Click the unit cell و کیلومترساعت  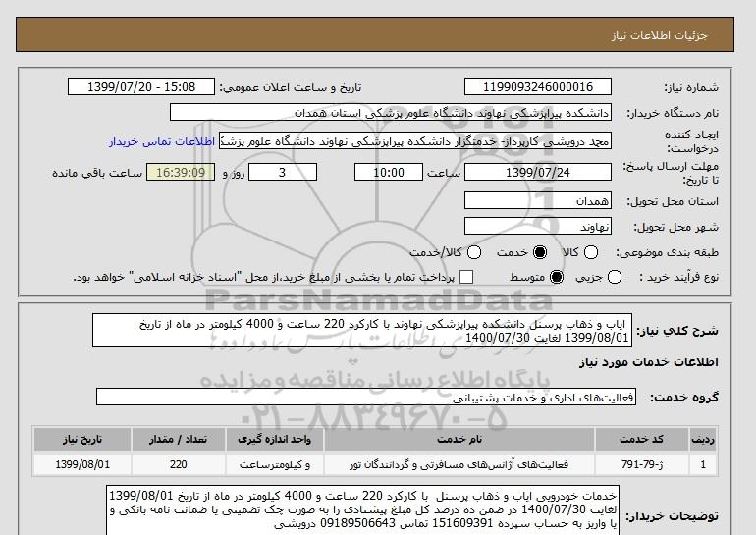pyautogui.click(x=274, y=464)
